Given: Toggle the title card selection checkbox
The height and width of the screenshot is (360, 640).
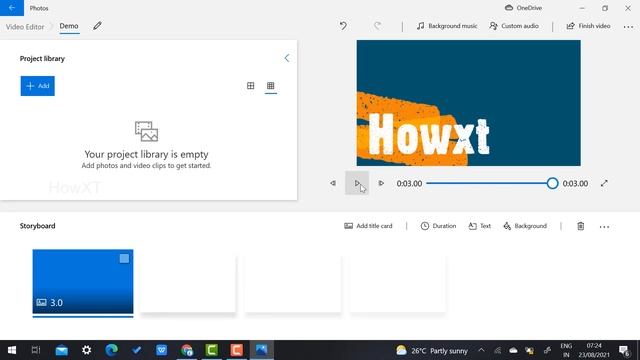Looking at the screenshot, I should coord(124,258).
